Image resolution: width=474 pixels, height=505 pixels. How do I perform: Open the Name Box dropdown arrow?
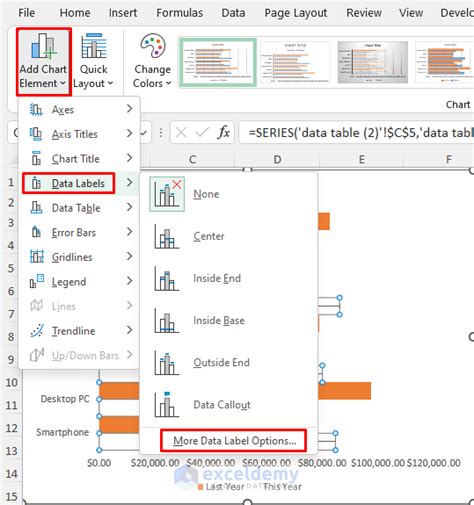click(x=144, y=133)
